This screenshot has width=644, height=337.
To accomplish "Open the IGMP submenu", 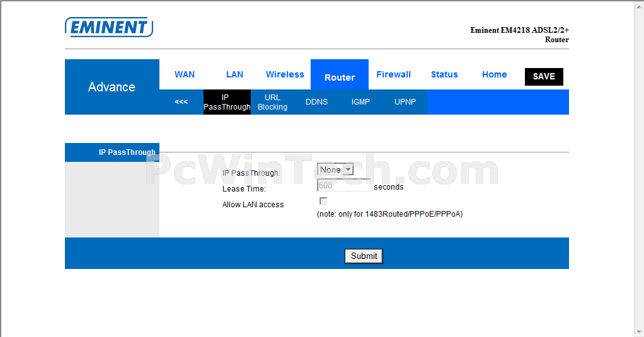I will [360, 102].
